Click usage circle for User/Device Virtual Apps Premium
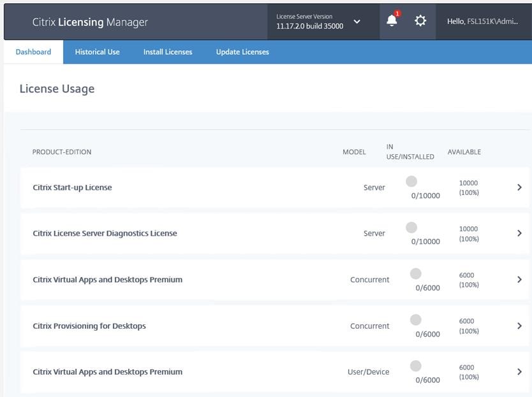 click(415, 366)
